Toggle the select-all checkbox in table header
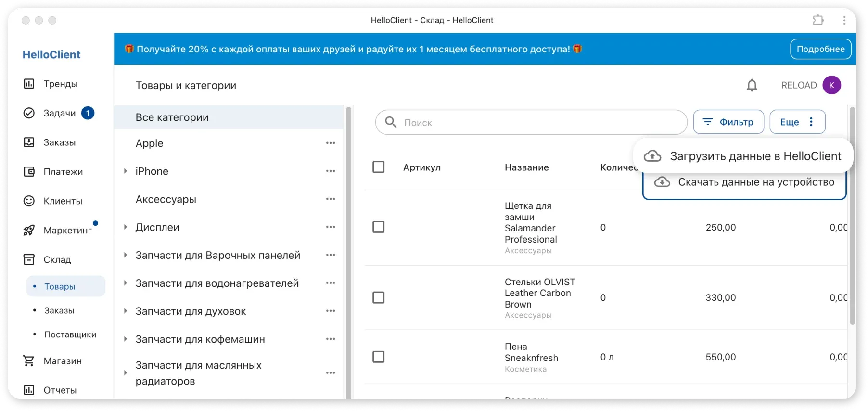Screen dimensions: 868x411 (379, 167)
